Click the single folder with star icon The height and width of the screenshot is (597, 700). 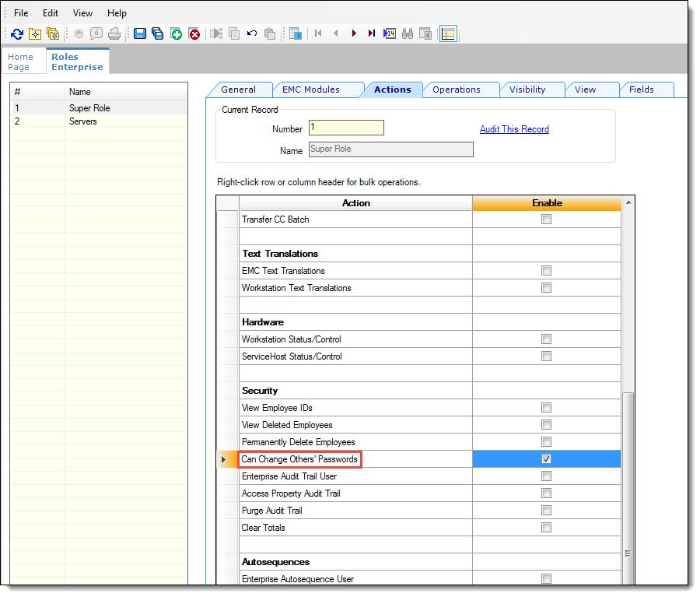coord(35,33)
